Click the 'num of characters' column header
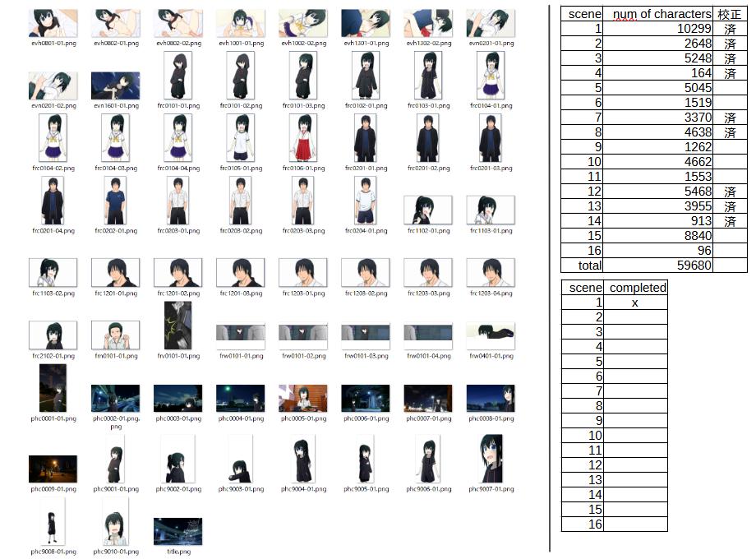Image resolution: width=756 pixels, height=559 pixels. click(658, 14)
